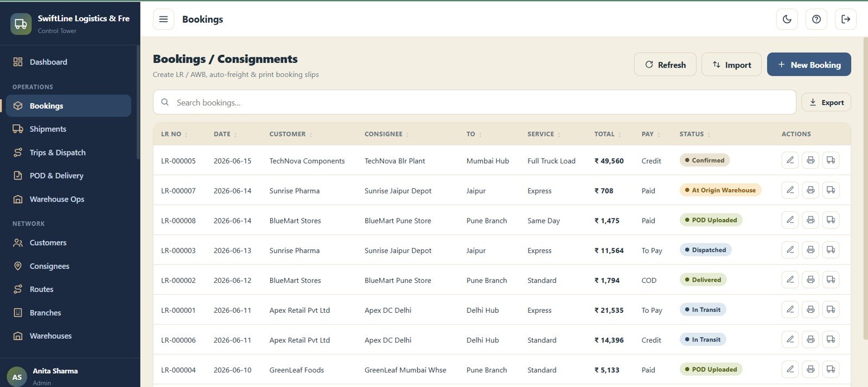Edit booking LR-000002
Image resolution: width=868 pixels, height=387 pixels.
click(x=790, y=279)
